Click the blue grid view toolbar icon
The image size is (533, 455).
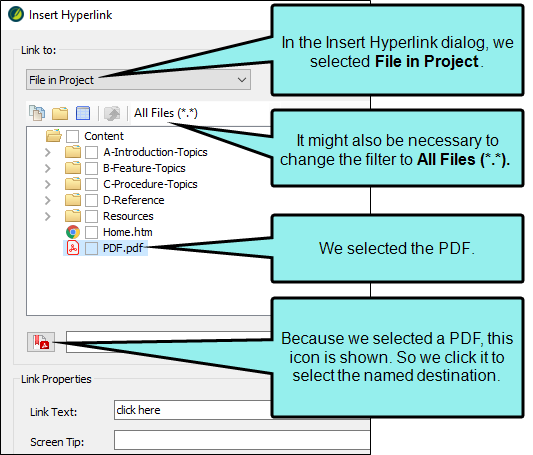point(83,113)
